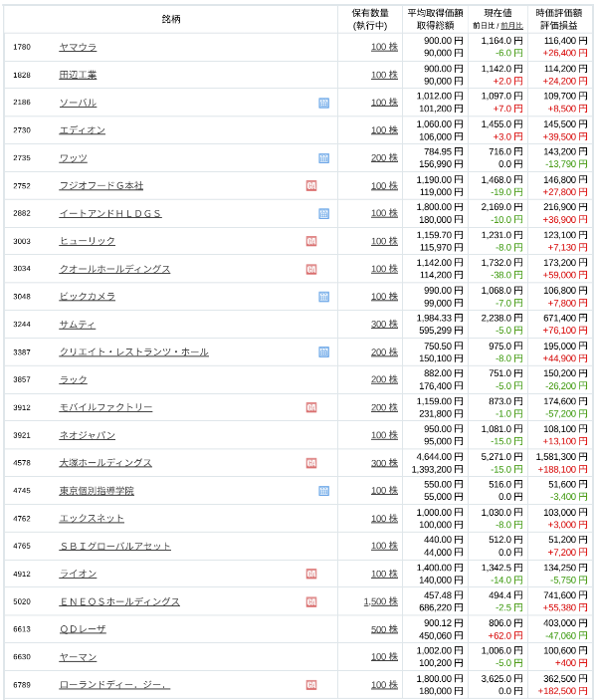Open the ライオン stock name link
This screenshot has height=700, width=597.
(78, 575)
